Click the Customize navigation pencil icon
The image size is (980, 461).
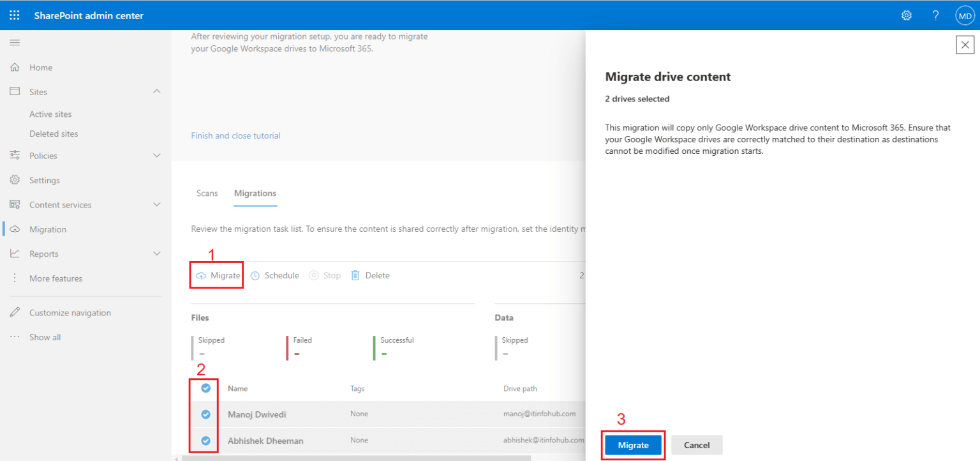pyautogui.click(x=14, y=312)
